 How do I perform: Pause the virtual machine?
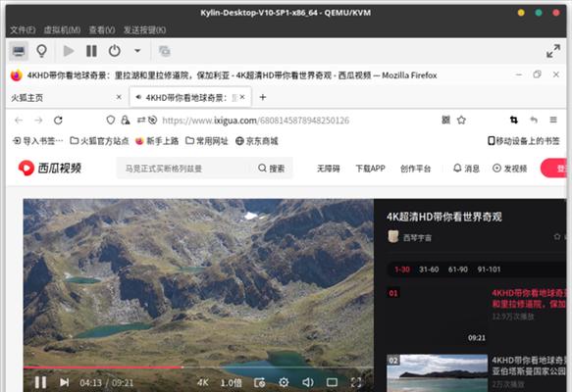pos(91,51)
